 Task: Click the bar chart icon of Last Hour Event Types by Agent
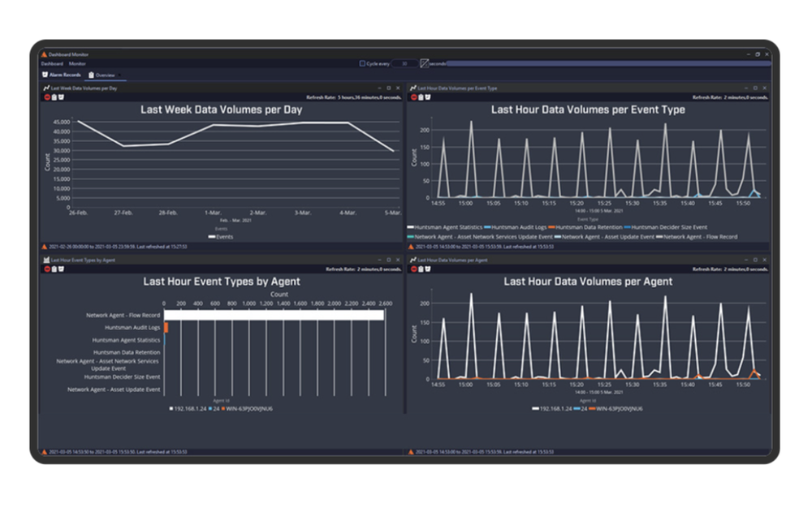(x=46, y=260)
